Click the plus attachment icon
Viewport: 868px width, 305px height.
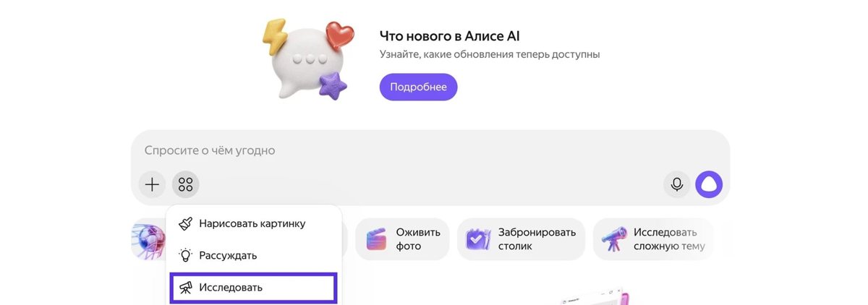tap(152, 184)
